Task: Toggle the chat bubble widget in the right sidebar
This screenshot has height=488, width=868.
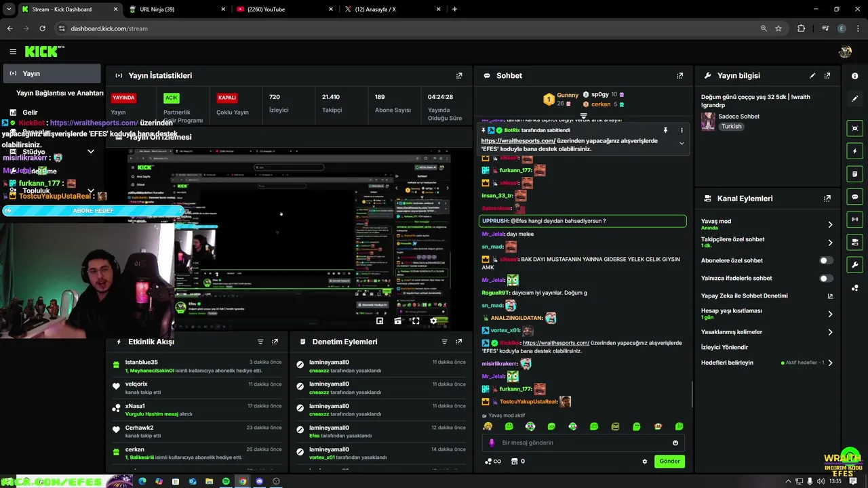Action: [855, 197]
